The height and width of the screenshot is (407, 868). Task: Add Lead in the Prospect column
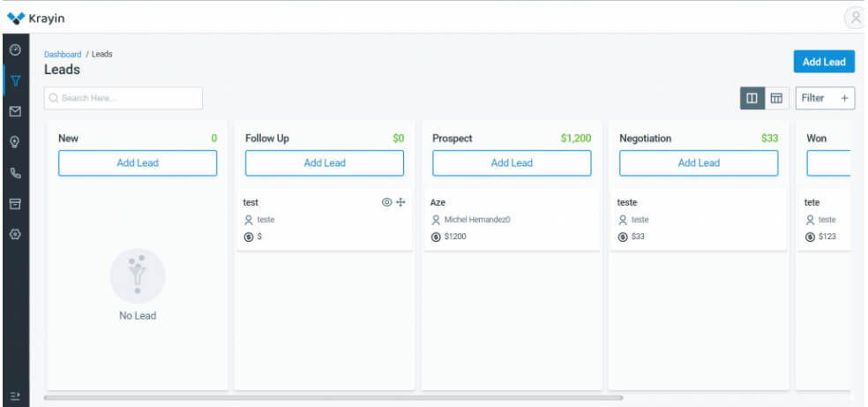[512, 162]
